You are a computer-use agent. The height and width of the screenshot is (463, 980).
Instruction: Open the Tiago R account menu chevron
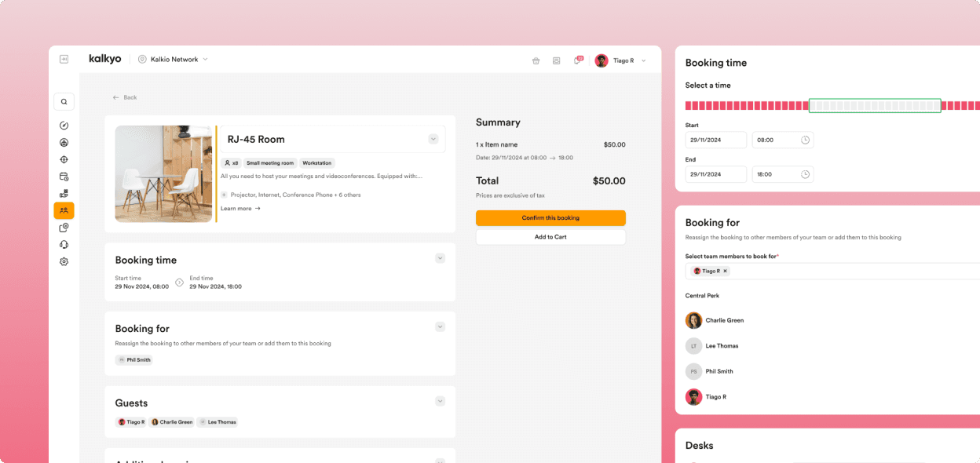(x=644, y=60)
